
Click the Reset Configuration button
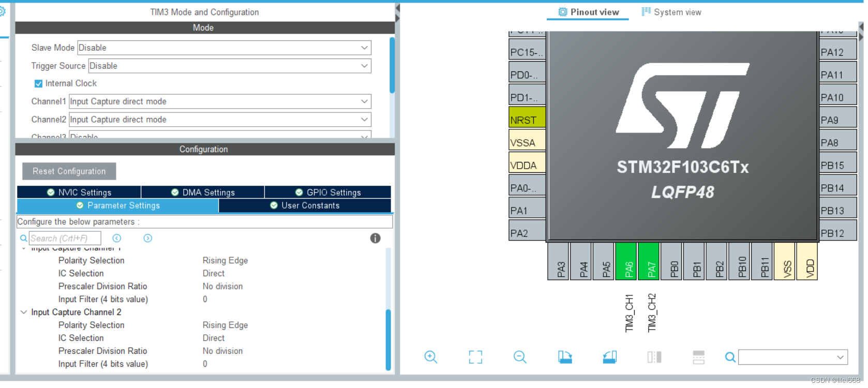click(x=69, y=171)
